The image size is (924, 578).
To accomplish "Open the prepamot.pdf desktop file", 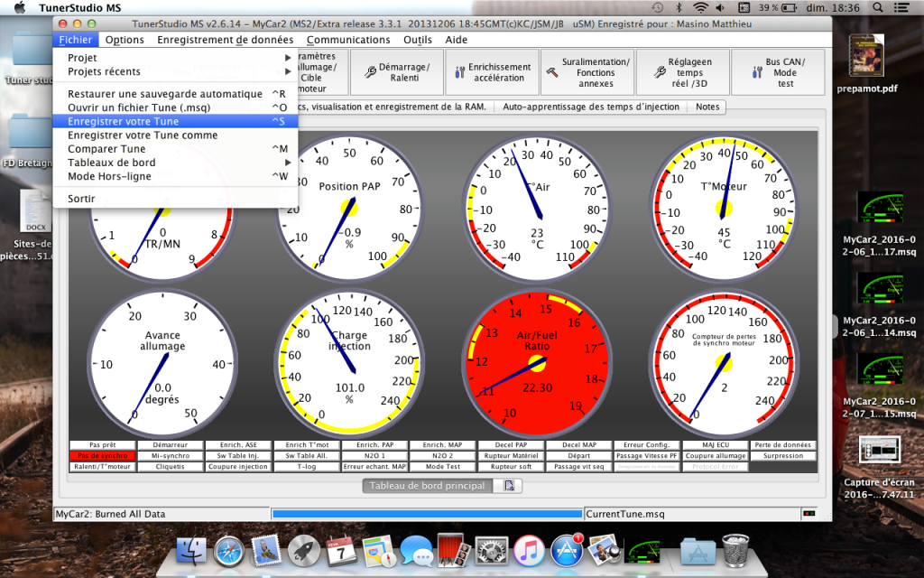I will click(866, 63).
